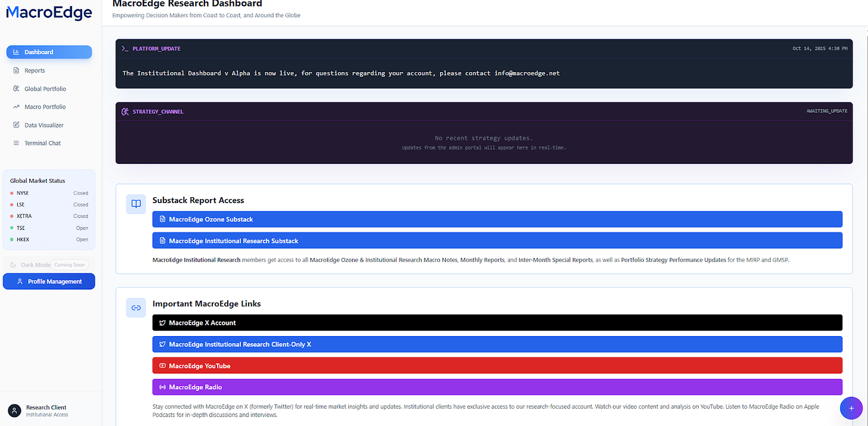Open the Research Client account entry
This screenshot has height=426, width=868.
tap(49, 411)
